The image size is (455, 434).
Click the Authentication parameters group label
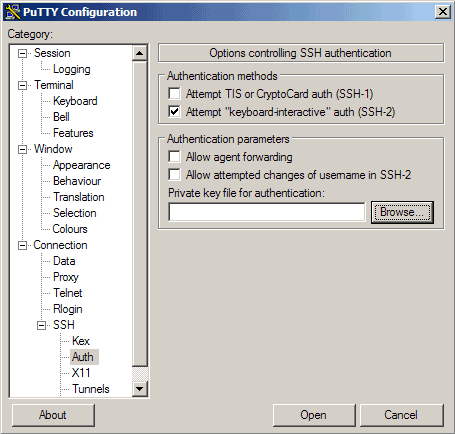pyautogui.click(x=228, y=139)
